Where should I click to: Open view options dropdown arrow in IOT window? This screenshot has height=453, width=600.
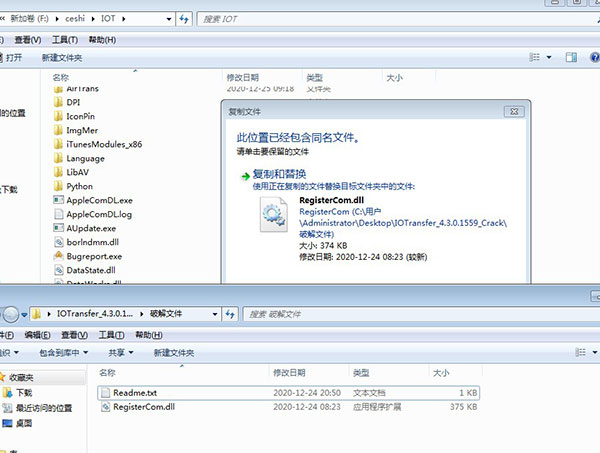(549, 57)
